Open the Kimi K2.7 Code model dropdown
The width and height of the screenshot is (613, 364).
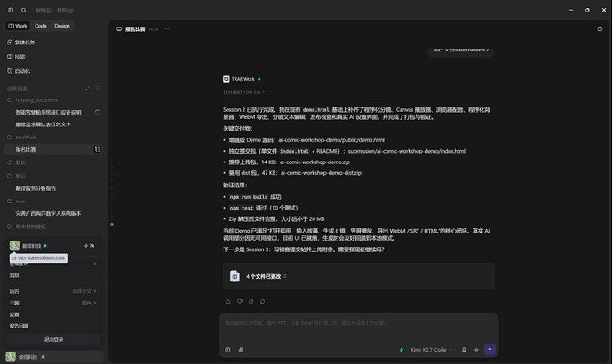pos(431,350)
